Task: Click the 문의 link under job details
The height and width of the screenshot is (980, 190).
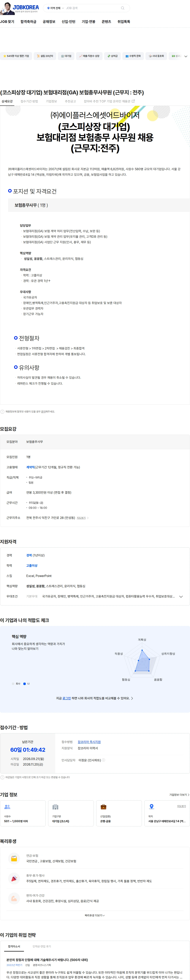Action: [43, 412]
